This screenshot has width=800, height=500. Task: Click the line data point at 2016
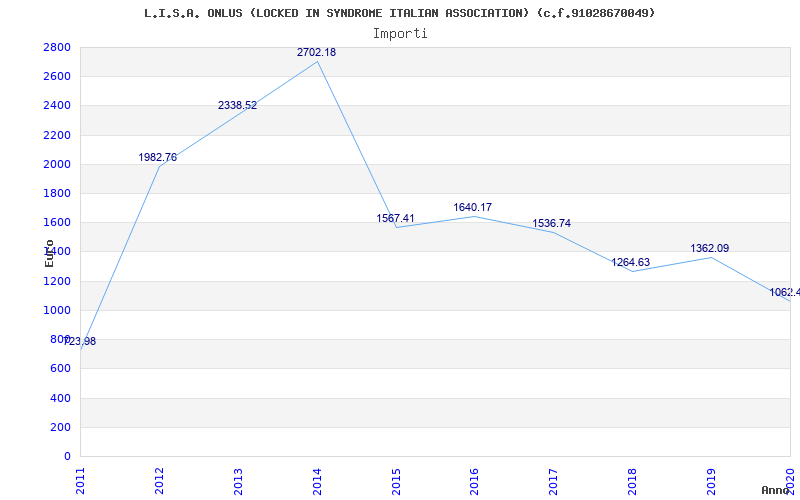[474, 216]
